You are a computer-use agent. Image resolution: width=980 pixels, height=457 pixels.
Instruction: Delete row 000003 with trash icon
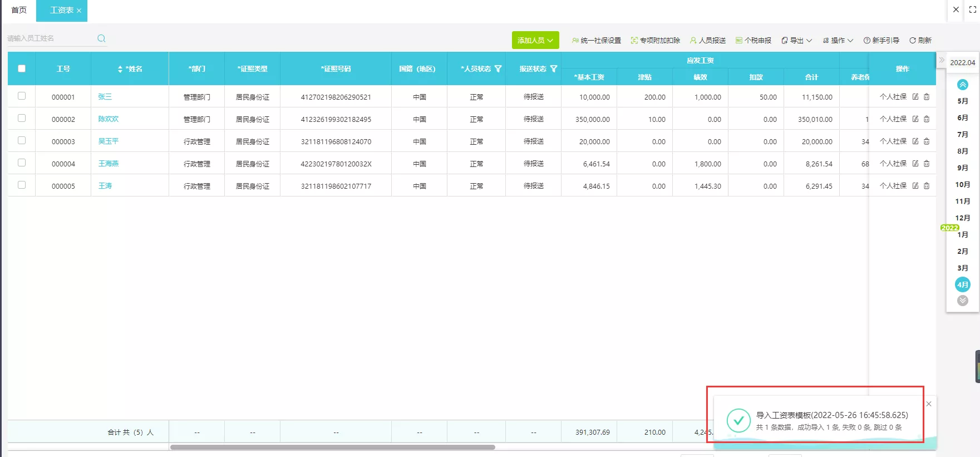coord(927,141)
